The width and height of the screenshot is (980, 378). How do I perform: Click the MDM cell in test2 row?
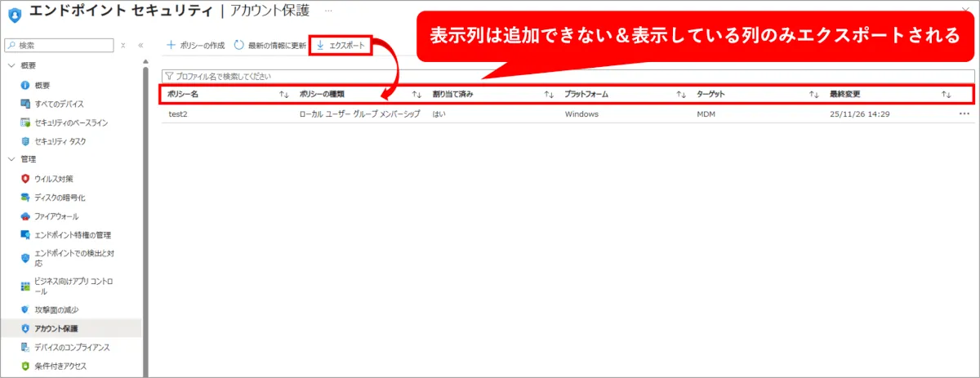click(x=706, y=114)
